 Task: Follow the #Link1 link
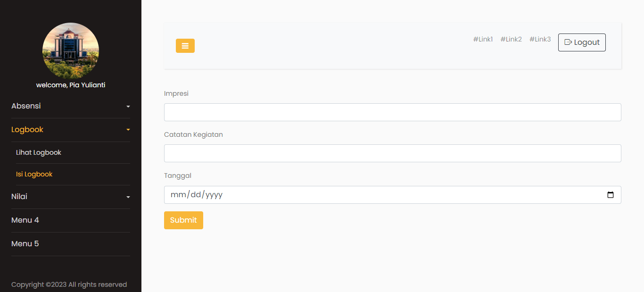(x=483, y=39)
